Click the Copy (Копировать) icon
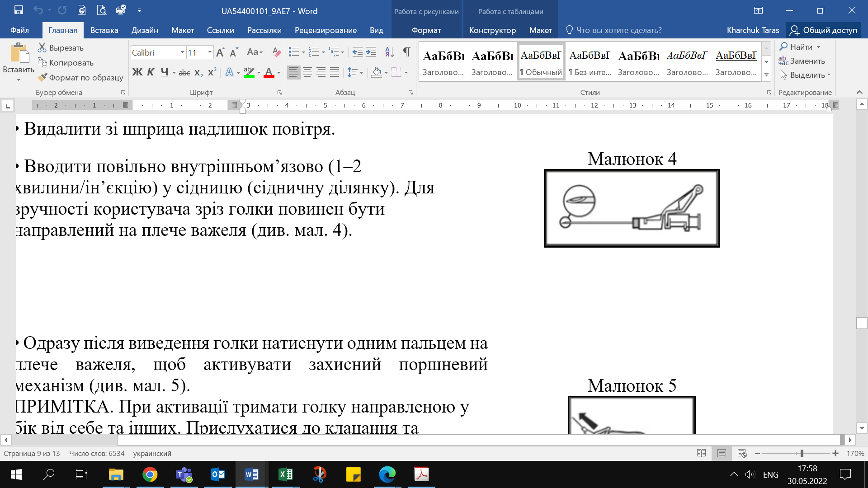The width and height of the screenshot is (868, 488). coord(42,62)
